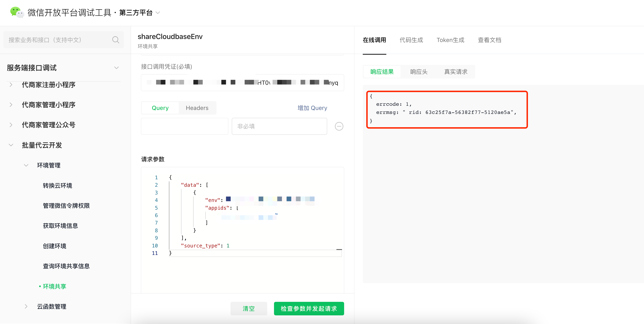Expand 代商家管理小程序 tree node

pos(11,105)
